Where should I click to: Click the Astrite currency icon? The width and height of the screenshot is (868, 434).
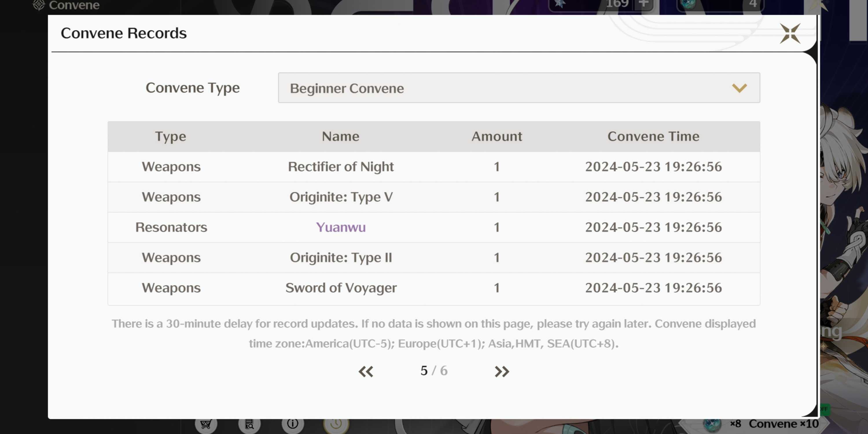(x=560, y=4)
